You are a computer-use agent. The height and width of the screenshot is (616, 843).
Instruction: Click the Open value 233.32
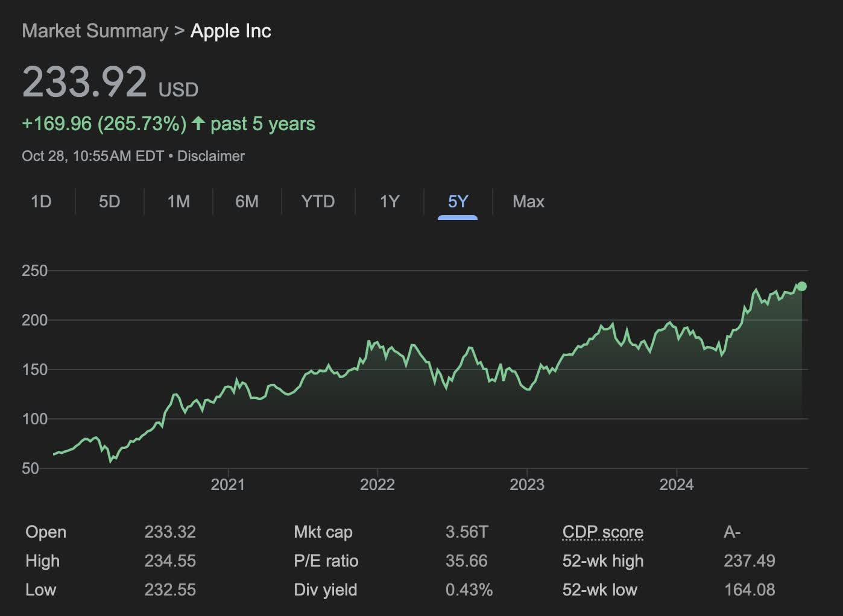pos(170,532)
